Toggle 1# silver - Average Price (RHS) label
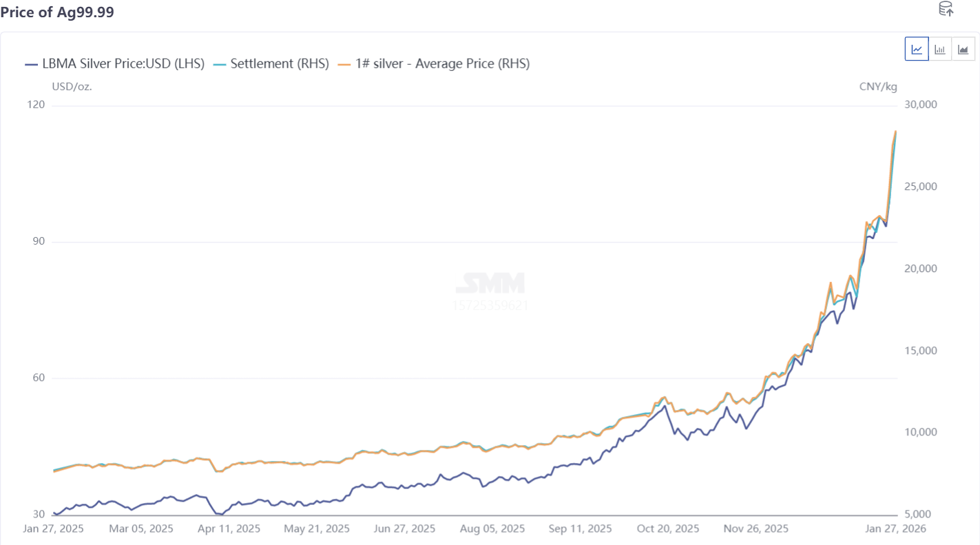The width and height of the screenshot is (980, 545). click(442, 64)
